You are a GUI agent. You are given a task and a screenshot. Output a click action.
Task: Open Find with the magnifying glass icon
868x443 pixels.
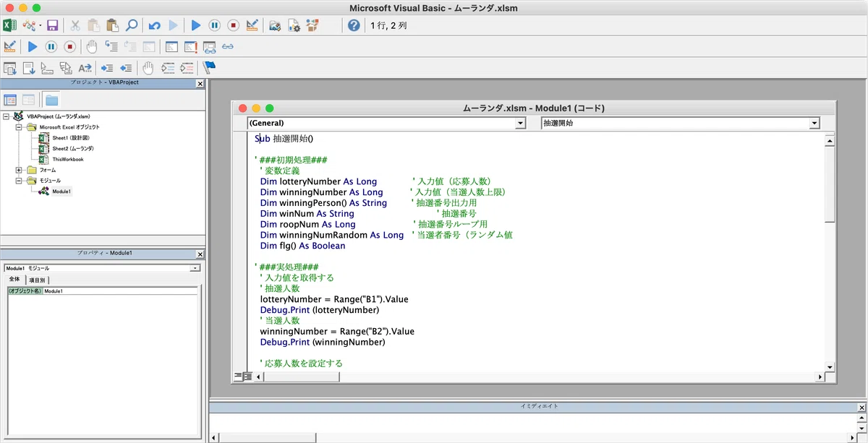click(x=132, y=25)
